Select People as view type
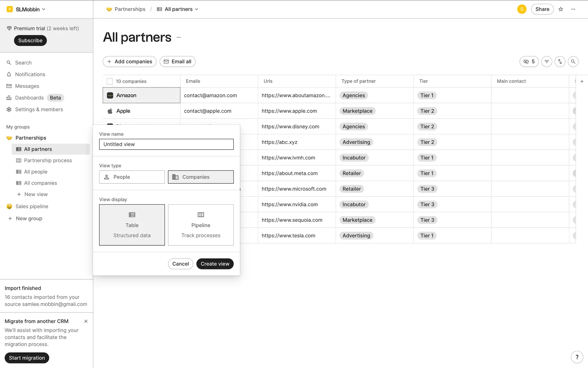This screenshot has height=368, width=588. (132, 177)
